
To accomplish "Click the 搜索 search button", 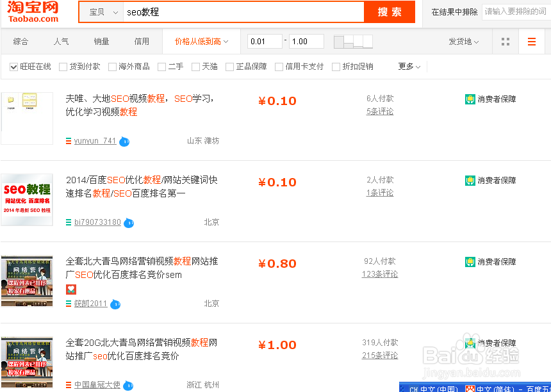I will pos(389,12).
